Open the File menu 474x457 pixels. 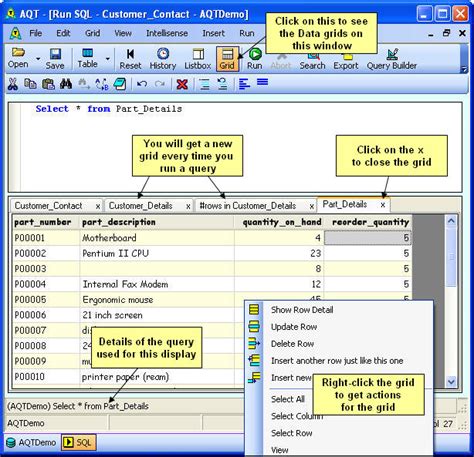(36, 33)
